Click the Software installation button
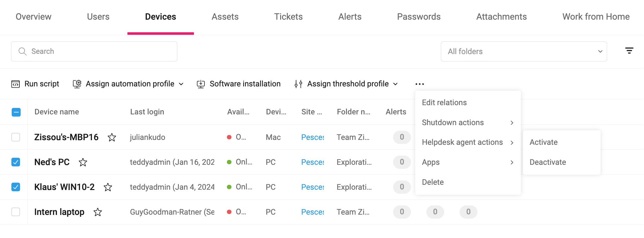This screenshot has width=644, height=238. [239, 84]
